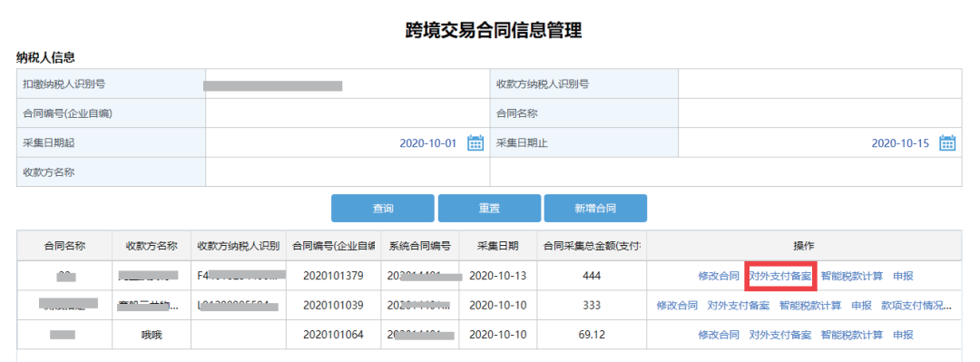Select the amount cell showing 333
This screenshot has width=980, height=362.
click(593, 306)
